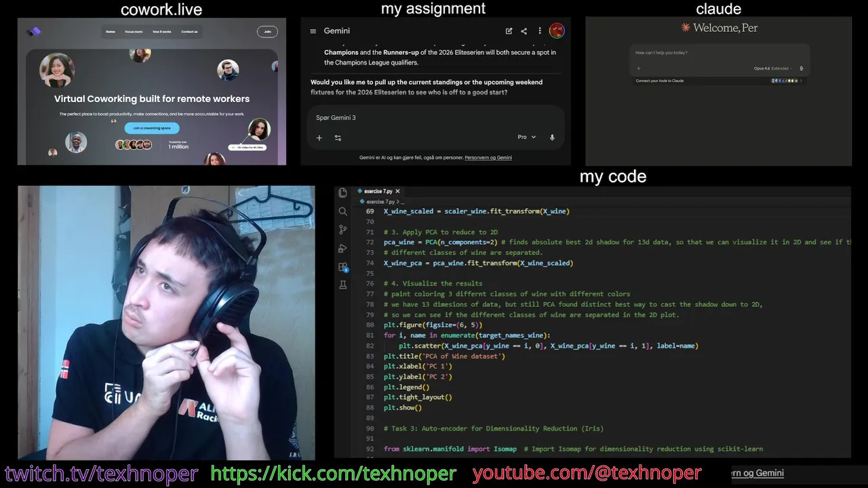The image size is (868, 488).
Task: Open the Focus room nav item
Action: pyautogui.click(x=134, y=32)
